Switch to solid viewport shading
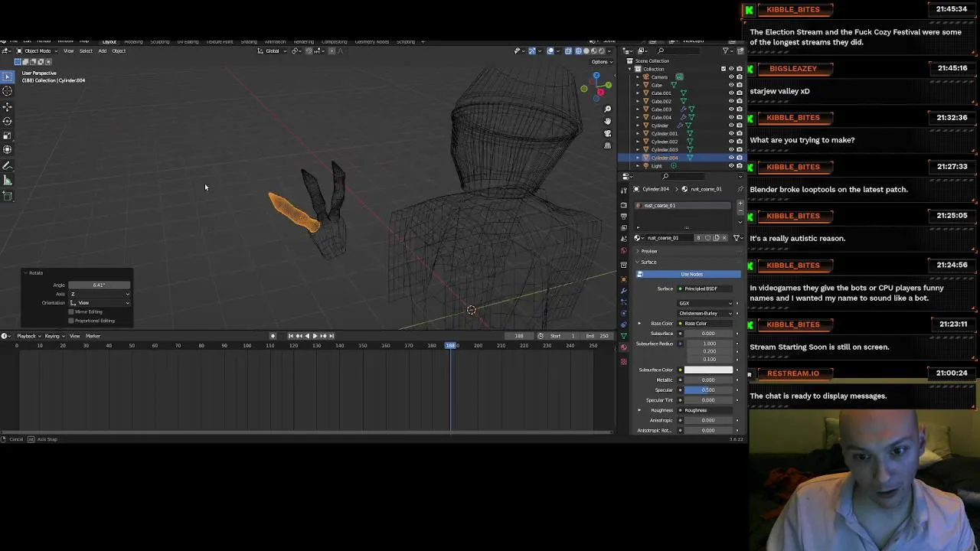 586,51
